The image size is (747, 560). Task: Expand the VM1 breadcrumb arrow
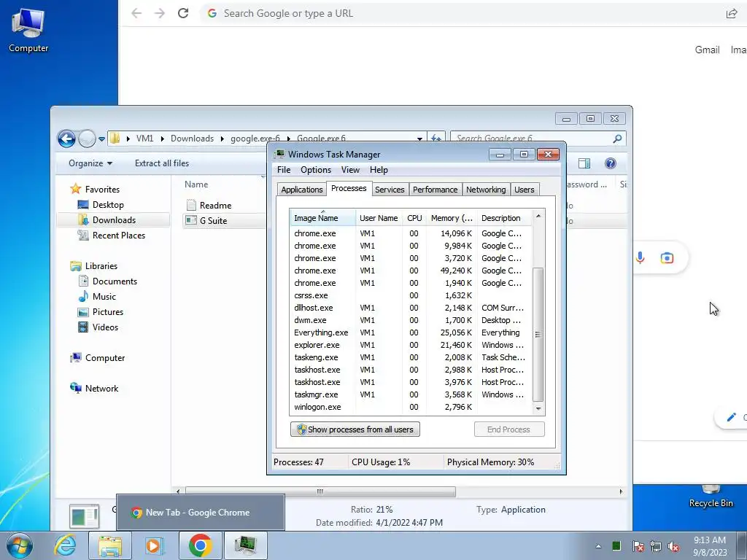[x=163, y=139]
